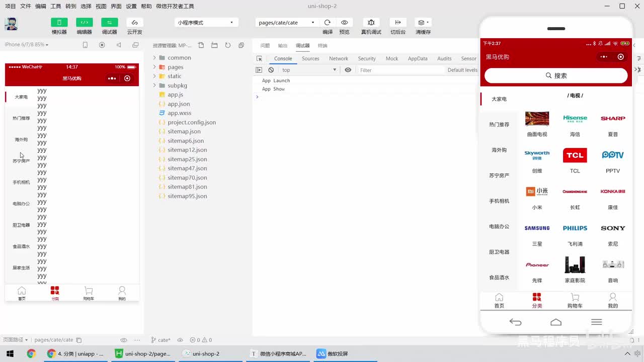
Task: Tap the recents menu button on mirrored phone
Action: click(597, 322)
